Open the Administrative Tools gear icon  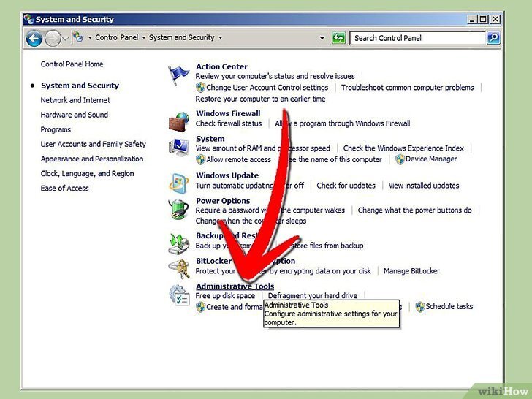(x=179, y=296)
